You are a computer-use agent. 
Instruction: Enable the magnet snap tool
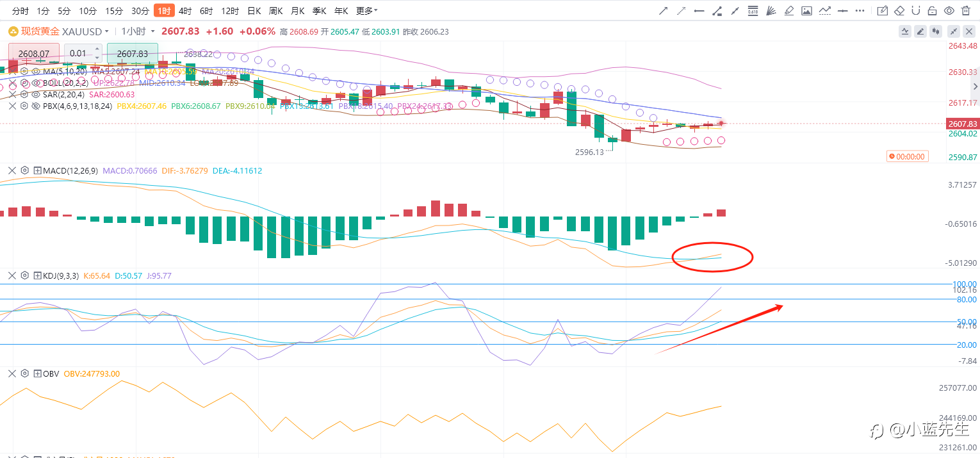(x=916, y=10)
